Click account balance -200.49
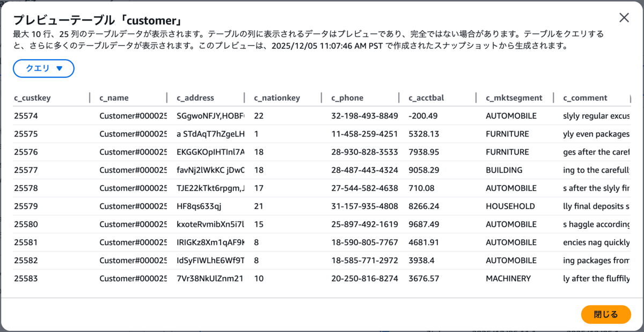The image size is (644, 332). tap(423, 116)
